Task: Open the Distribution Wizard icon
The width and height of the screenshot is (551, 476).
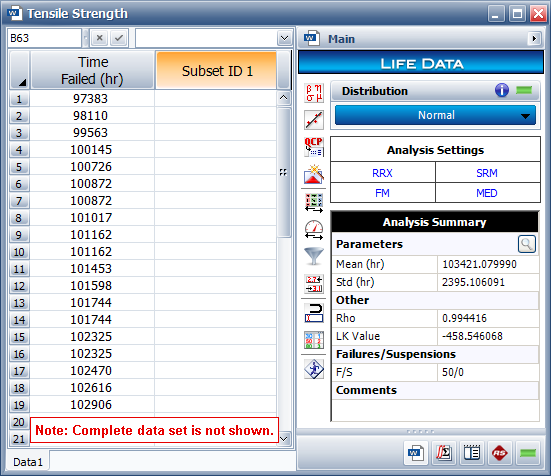Action: 314,174
